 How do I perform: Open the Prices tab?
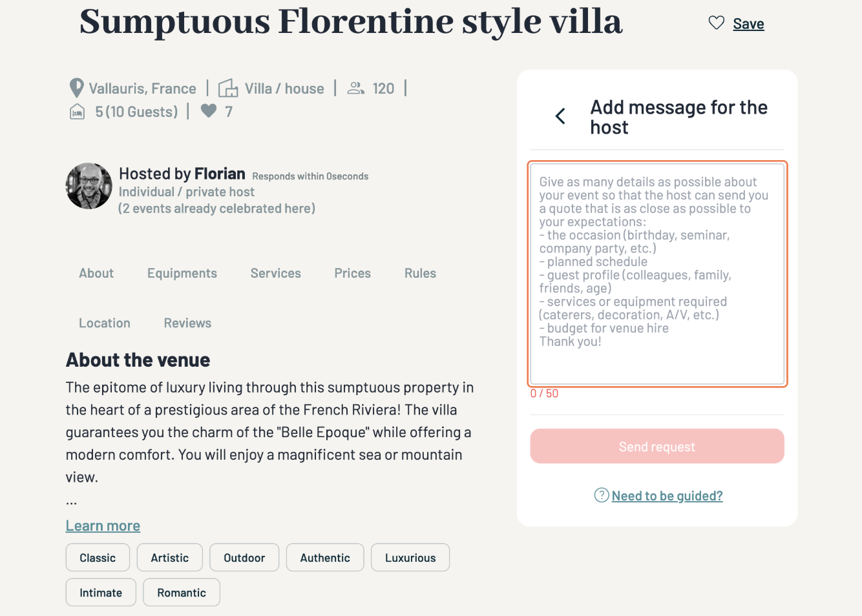click(352, 273)
